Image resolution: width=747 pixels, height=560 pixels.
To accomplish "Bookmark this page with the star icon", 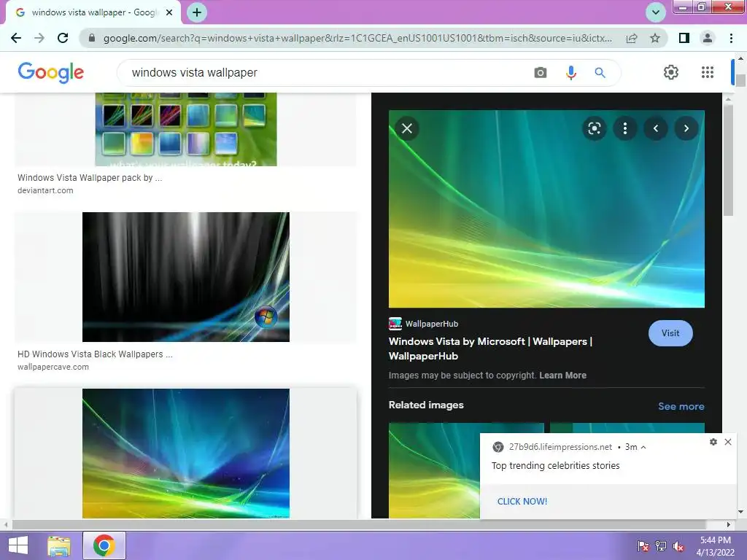I will tap(655, 38).
